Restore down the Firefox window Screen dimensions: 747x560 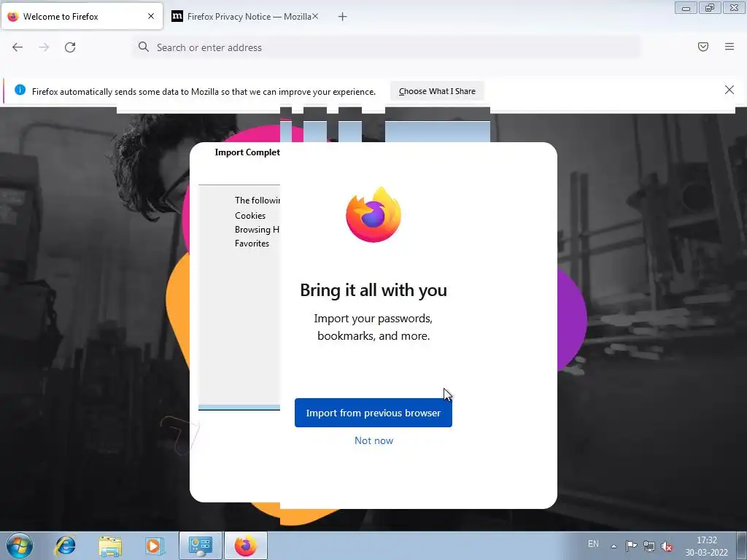tap(710, 8)
